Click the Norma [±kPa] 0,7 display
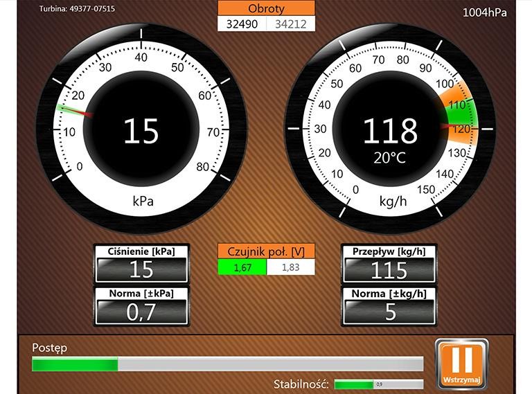 (x=141, y=312)
